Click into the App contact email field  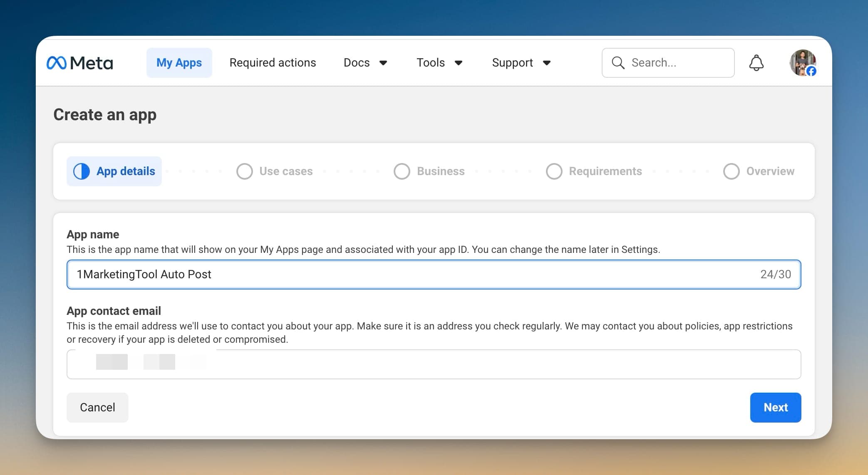click(x=434, y=364)
